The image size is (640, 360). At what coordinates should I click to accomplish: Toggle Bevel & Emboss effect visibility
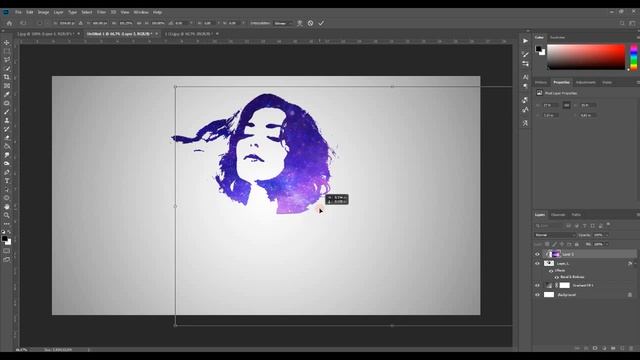pos(557,277)
